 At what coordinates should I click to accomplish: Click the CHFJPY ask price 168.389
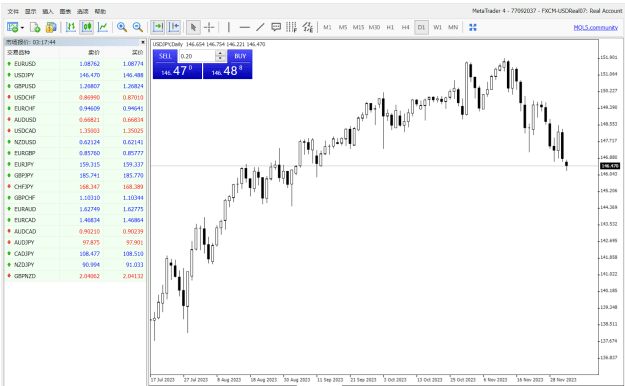(x=133, y=186)
